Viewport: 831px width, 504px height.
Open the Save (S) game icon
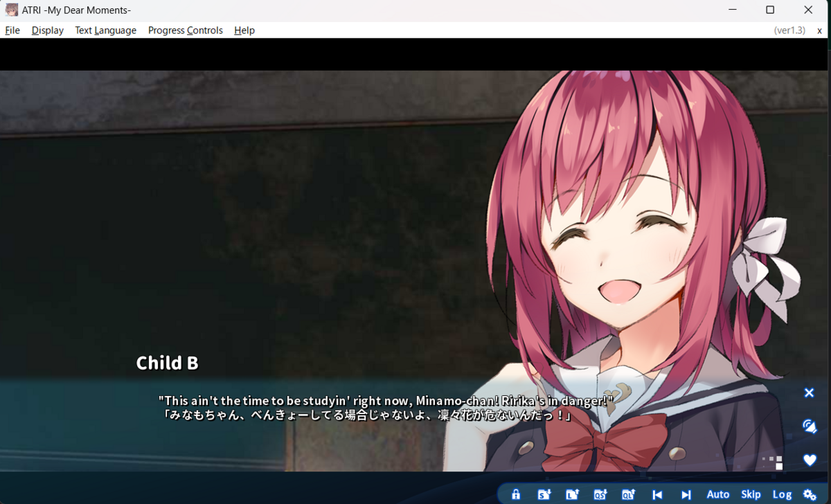544,494
